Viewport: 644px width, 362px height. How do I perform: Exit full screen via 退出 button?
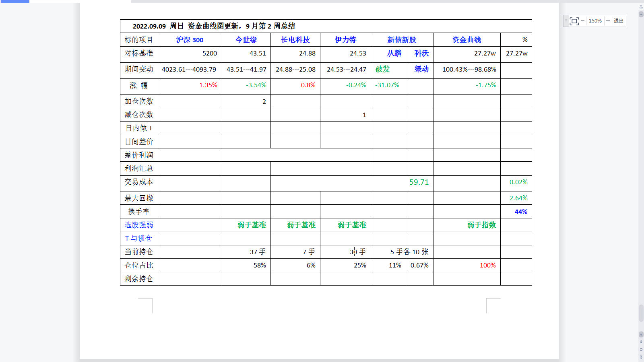pyautogui.click(x=618, y=21)
